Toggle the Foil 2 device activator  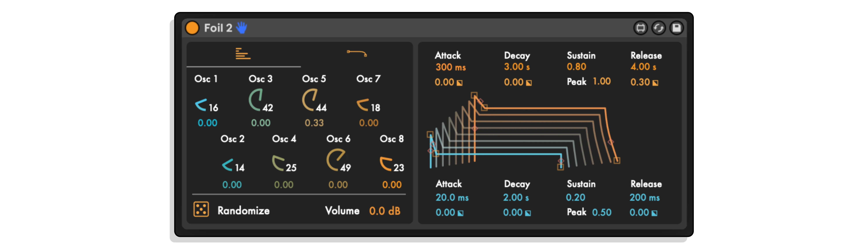click(192, 28)
